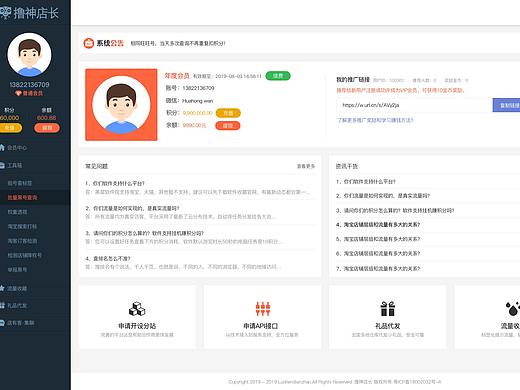Click the cubes icon for 申请开设分站

[x=137, y=309]
